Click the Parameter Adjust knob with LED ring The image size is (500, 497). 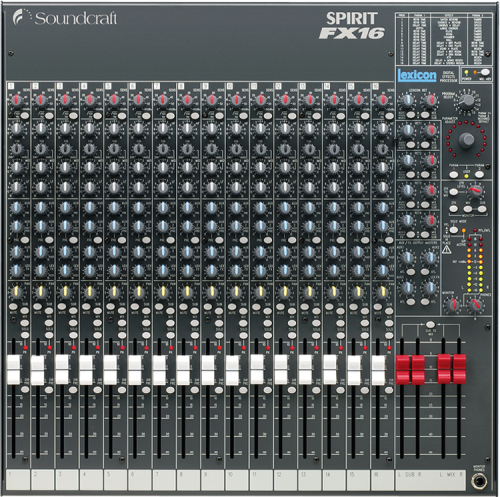pos(467,140)
